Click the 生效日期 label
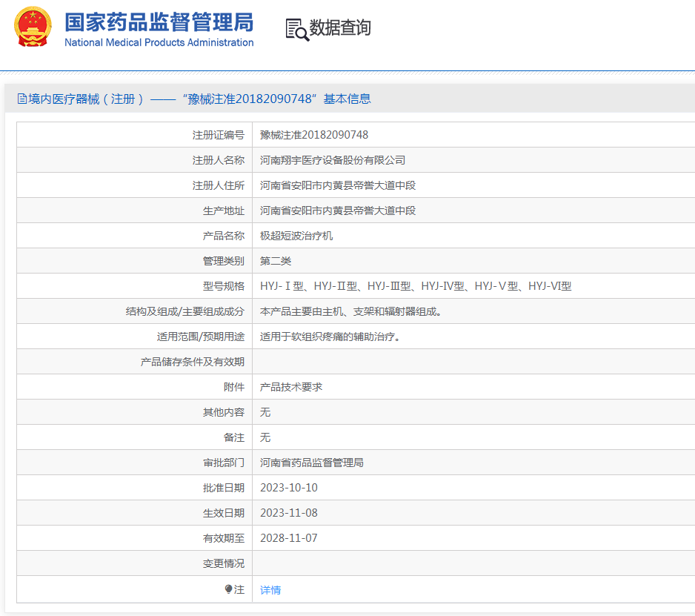The width and height of the screenshot is (695, 616). click(224, 513)
